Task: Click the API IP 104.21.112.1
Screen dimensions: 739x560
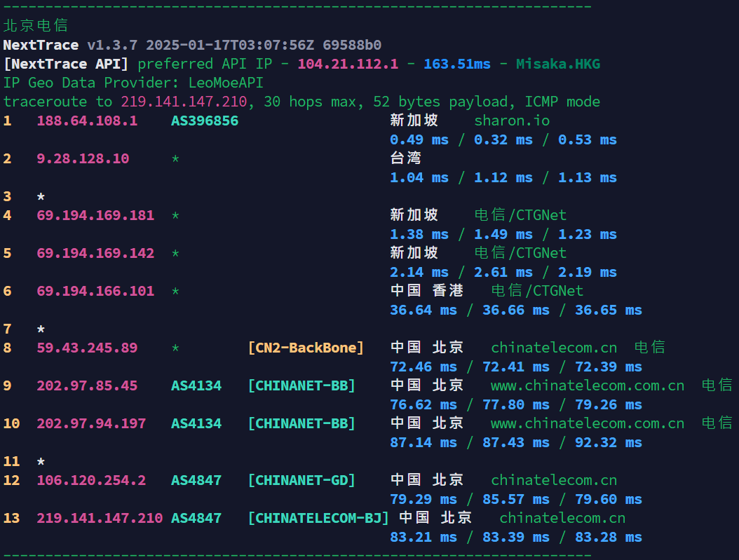Action: [x=348, y=64]
